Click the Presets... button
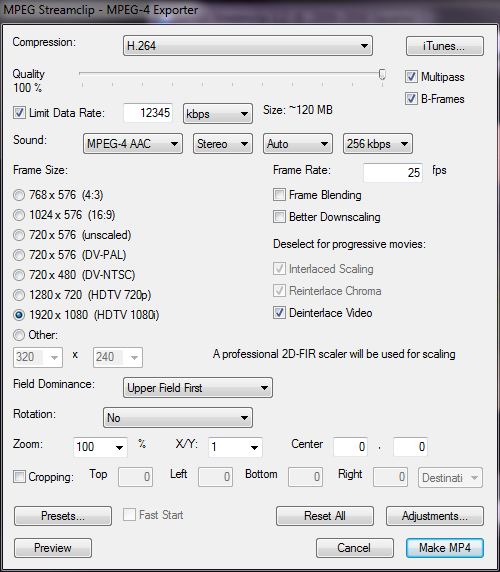500x572 pixels. (x=63, y=516)
